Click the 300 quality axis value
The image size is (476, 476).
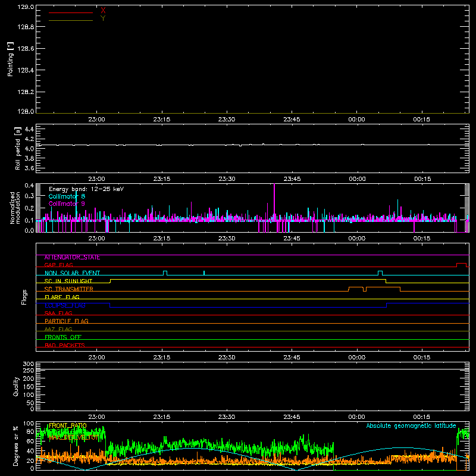[28, 364]
